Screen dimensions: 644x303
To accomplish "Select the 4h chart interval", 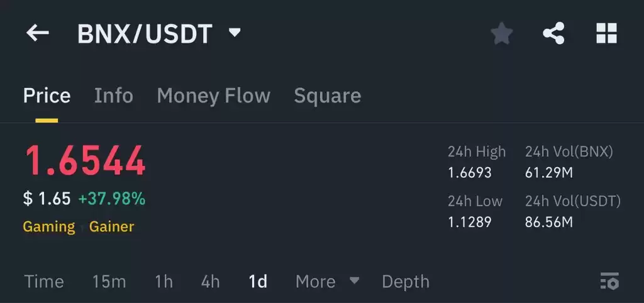I will [210, 282].
